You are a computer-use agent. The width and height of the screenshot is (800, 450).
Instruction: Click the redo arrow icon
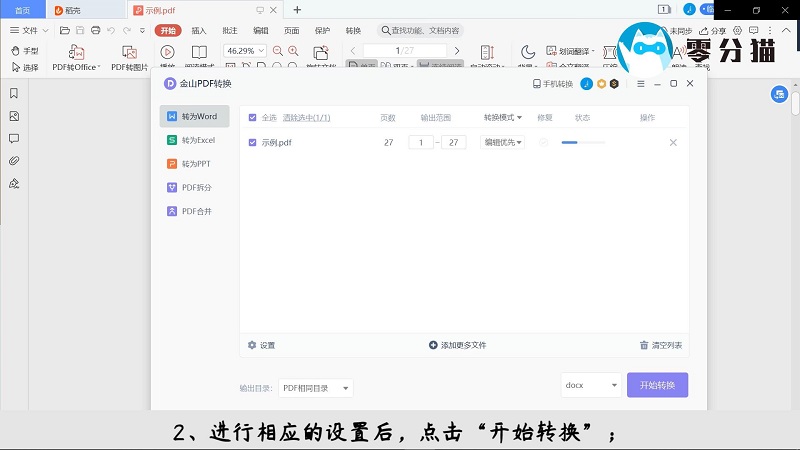click(x=127, y=31)
